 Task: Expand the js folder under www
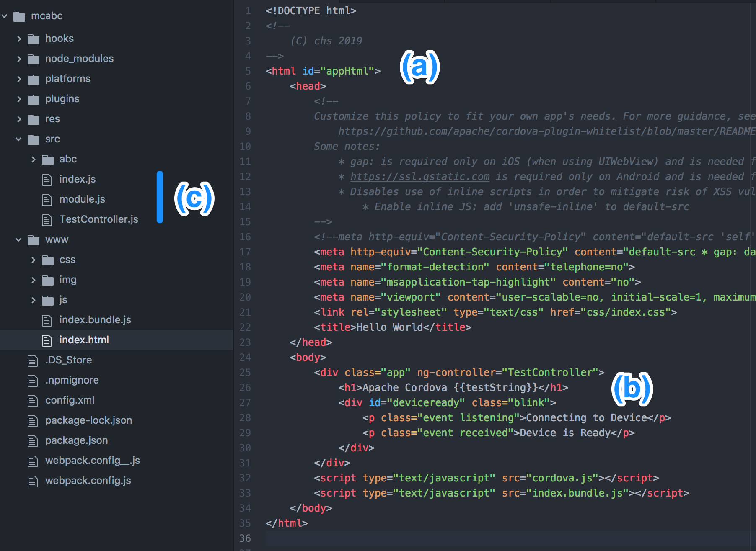coord(33,300)
